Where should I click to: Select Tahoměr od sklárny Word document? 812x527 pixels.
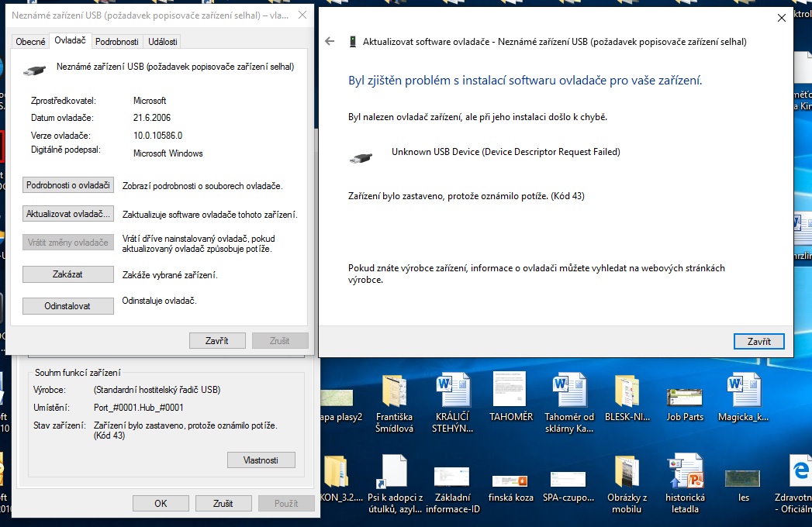pos(569,405)
